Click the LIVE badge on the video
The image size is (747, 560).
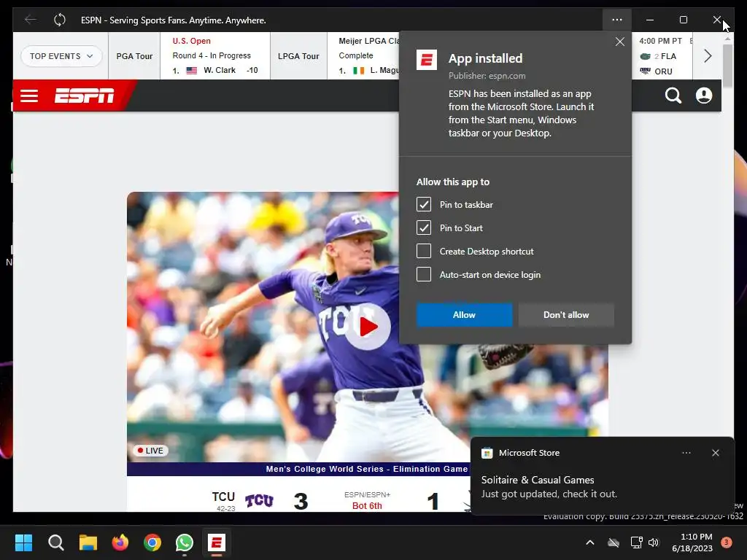(x=150, y=451)
